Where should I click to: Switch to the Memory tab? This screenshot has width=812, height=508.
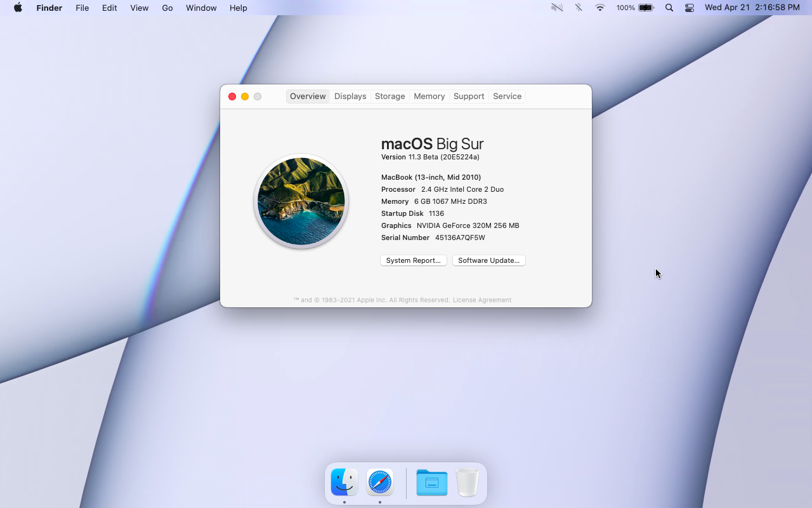tap(429, 97)
